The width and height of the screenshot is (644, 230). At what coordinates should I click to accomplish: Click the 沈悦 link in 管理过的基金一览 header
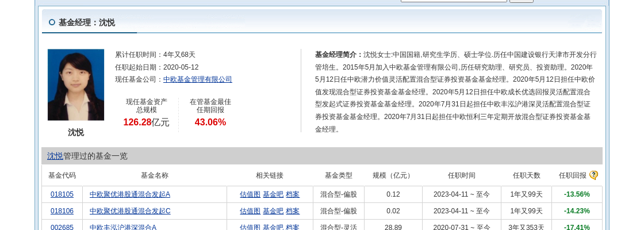[55, 156]
